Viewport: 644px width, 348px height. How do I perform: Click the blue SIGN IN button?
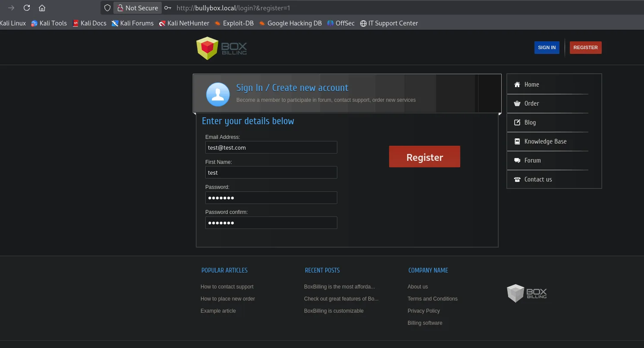(547, 47)
